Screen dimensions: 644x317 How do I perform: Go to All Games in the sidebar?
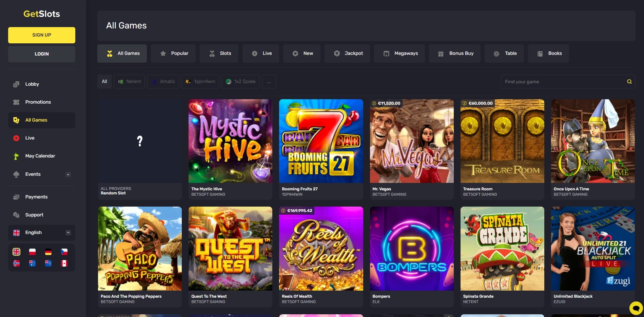[x=42, y=120]
